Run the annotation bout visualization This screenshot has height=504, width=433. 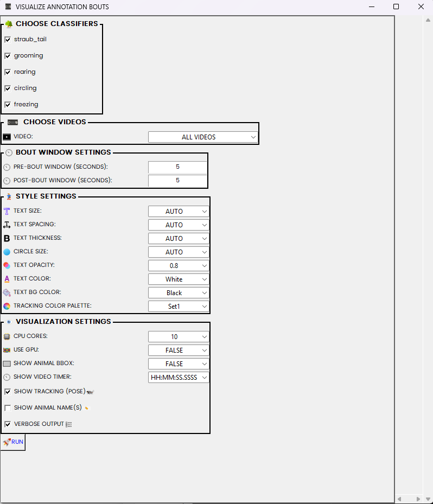13,442
